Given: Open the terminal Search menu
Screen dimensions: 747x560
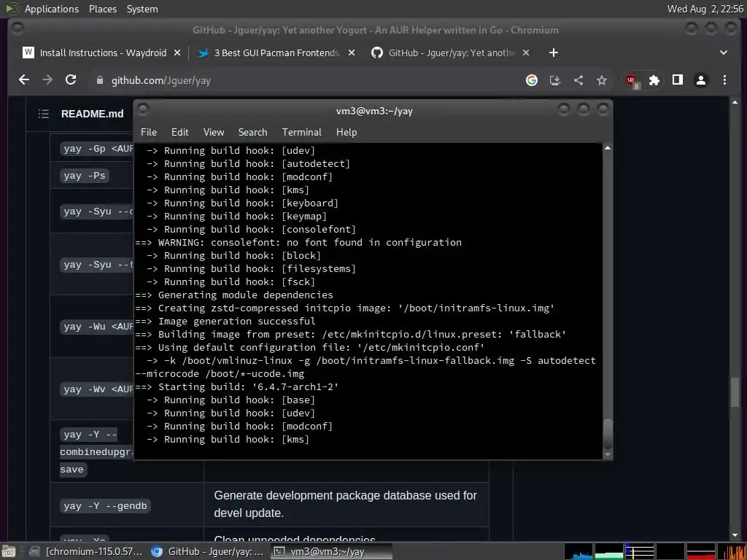Looking at the screenshot, I should pos(252,133).
